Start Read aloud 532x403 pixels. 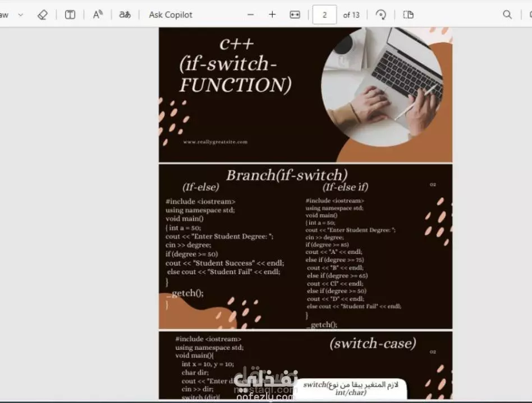pos(98,15)
